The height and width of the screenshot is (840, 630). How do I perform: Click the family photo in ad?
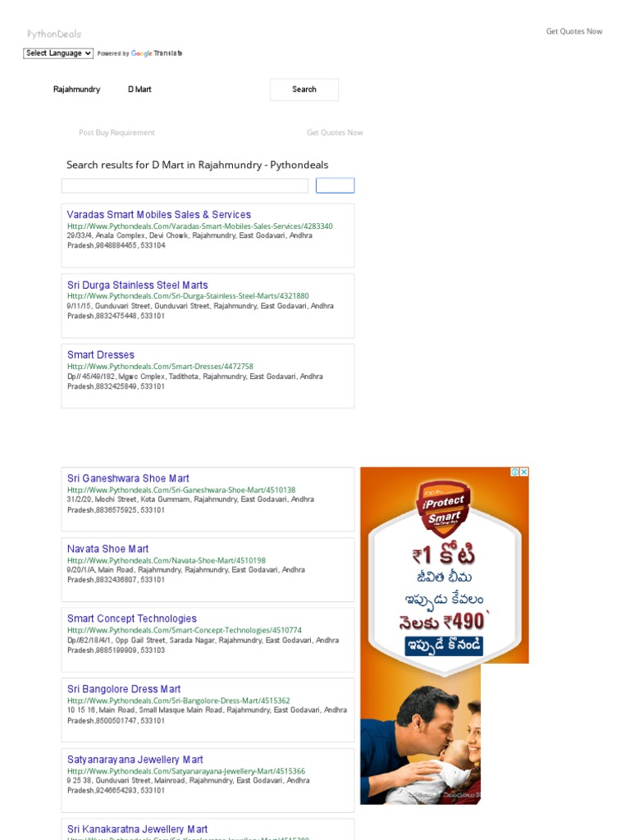pos(421,742)
